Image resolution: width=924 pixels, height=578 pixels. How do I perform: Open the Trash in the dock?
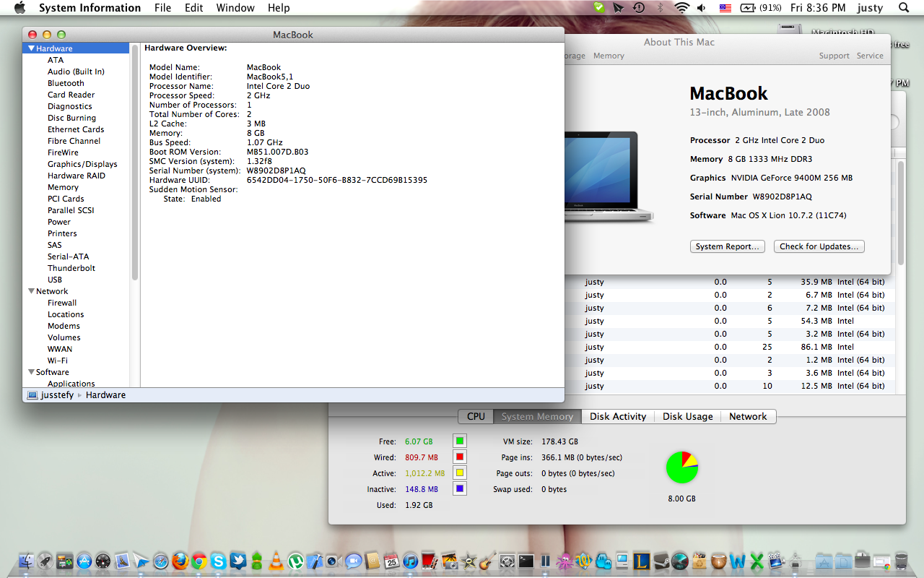901,561
